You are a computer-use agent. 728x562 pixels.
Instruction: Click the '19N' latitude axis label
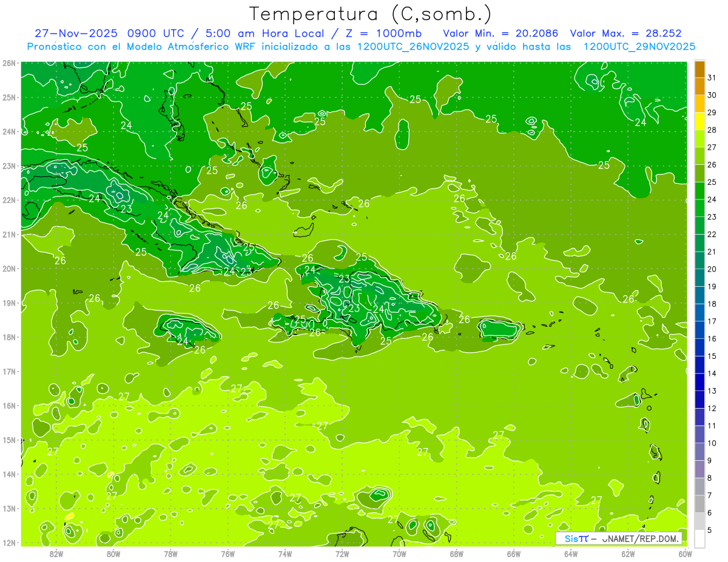tap(8, 303)
